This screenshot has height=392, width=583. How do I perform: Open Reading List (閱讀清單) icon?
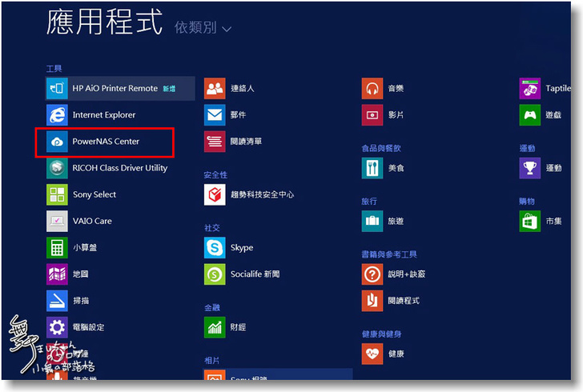215,142
